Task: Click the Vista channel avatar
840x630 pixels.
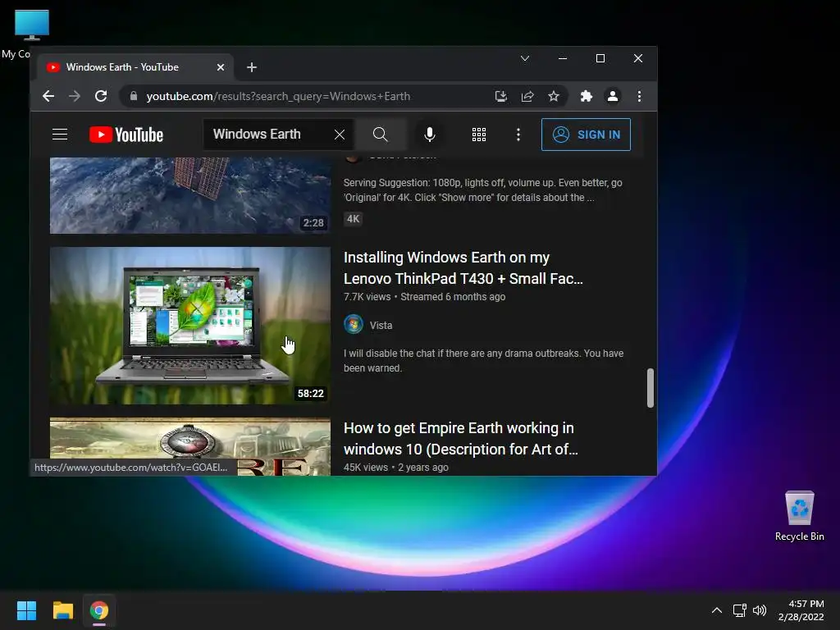Action: 354,325
